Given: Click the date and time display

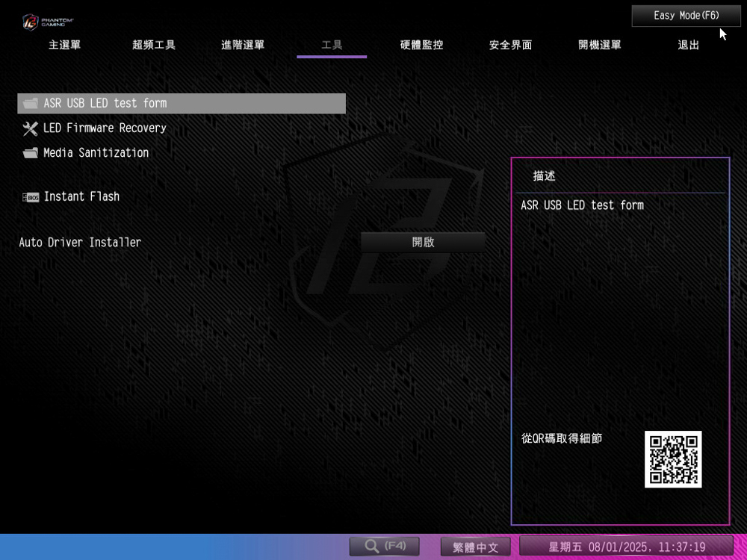Looking at the screenshot, I should [x=626, y=547].
